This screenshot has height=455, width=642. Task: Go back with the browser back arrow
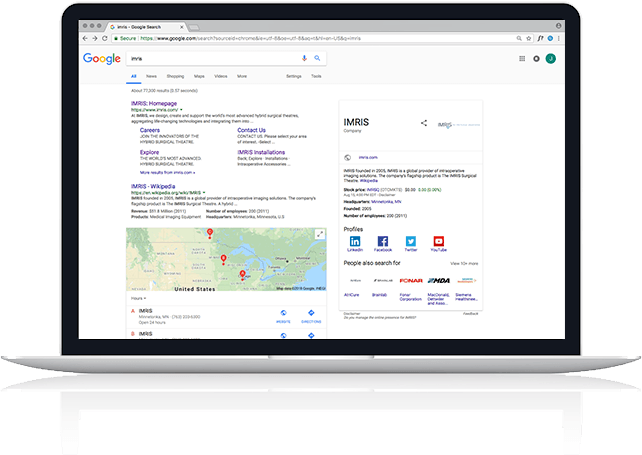[85, 38]
